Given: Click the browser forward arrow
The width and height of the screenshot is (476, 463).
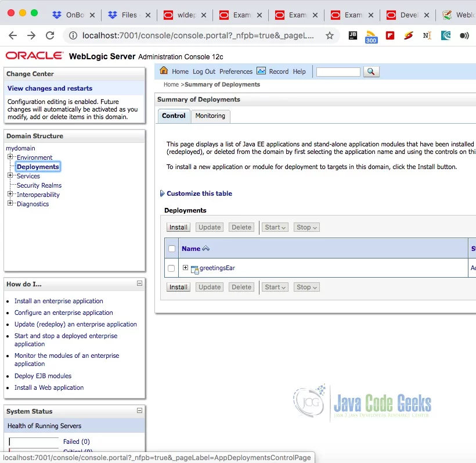Looking at the screenshot, I should [31, 35].
